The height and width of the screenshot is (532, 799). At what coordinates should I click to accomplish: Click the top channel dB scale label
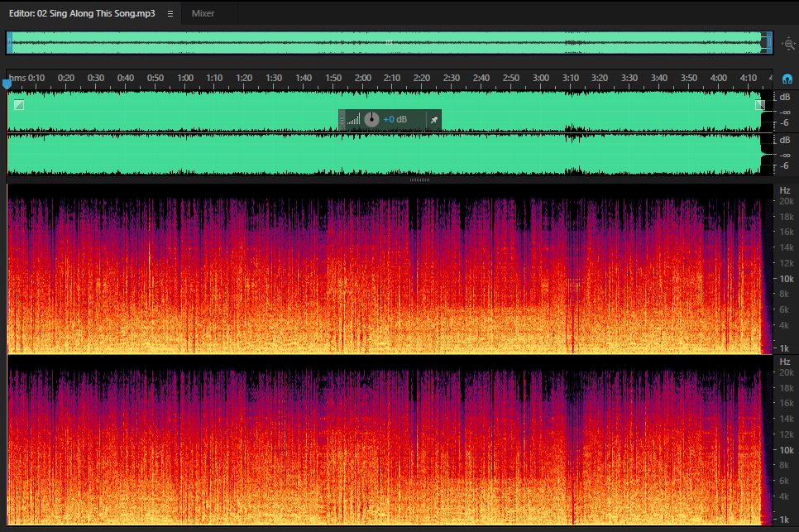coord(785,97)
